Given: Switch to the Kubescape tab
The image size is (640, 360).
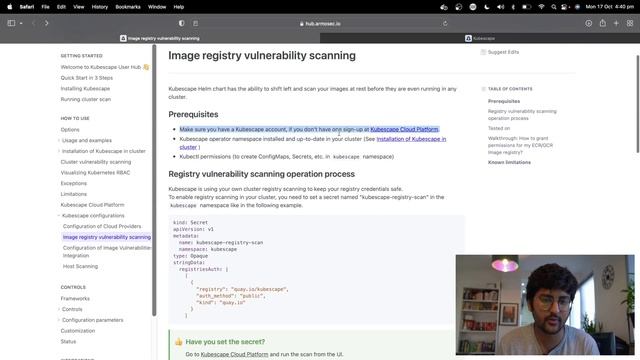Looking at the screenshot, I should 480,38.
